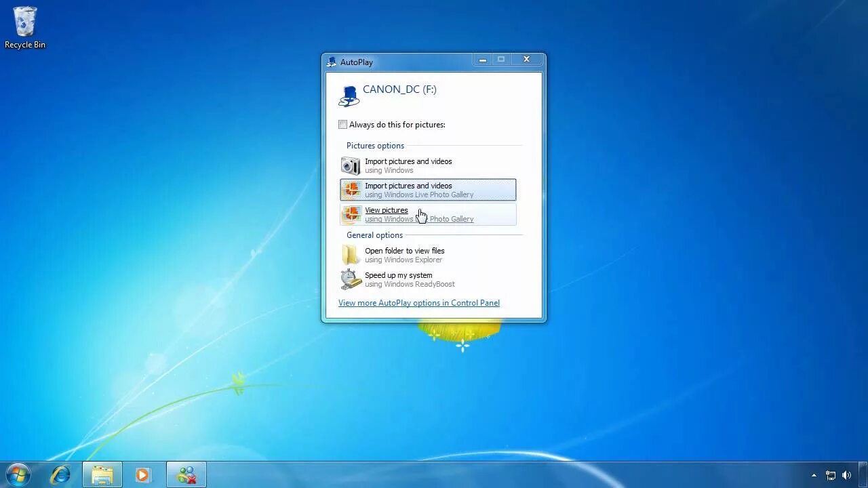Open Windows Media Player from the taskbar
The height and width of the screenshot is (488, 868).
coord(143,474)
